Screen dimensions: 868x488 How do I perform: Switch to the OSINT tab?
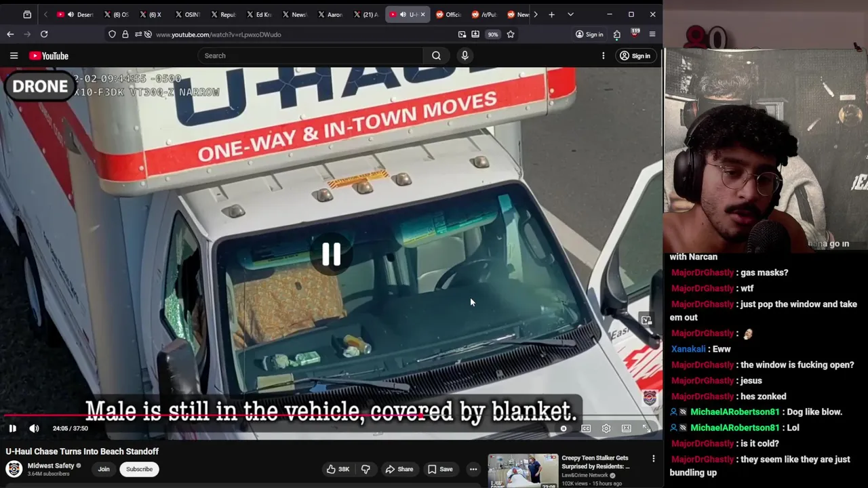tap(188, 14)
